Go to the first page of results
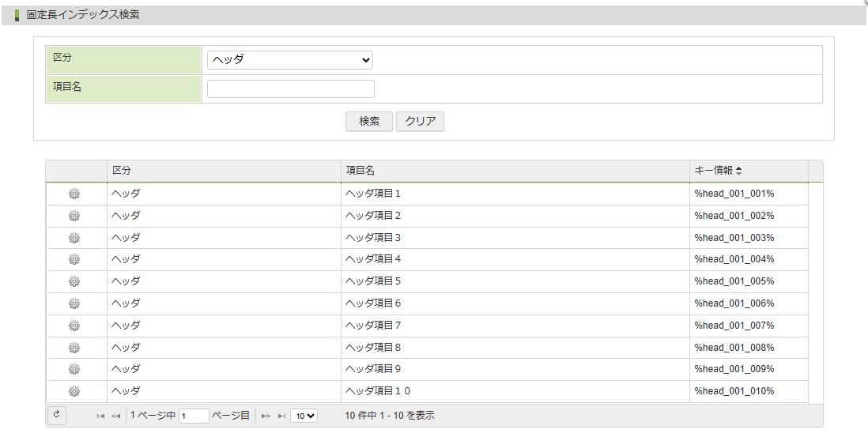This screenshot has height=437, width=868. (x=100, y=416)
